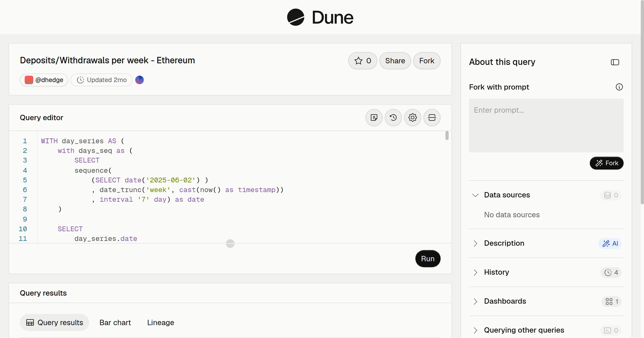Click the query title Deposits/Withdrawals per week - Ethereum
The width and height of the screenshot is (644, 338).
107,60
